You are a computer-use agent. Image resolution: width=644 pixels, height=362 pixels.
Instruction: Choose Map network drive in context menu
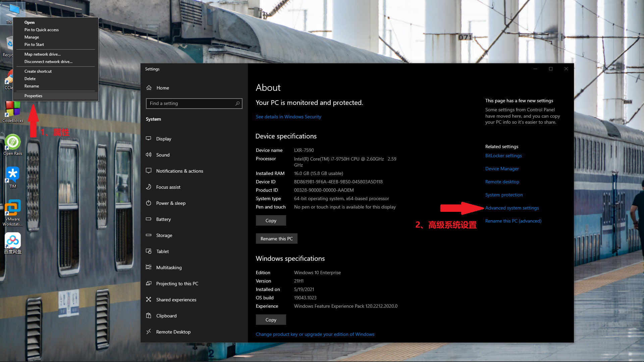coord(42,54)
